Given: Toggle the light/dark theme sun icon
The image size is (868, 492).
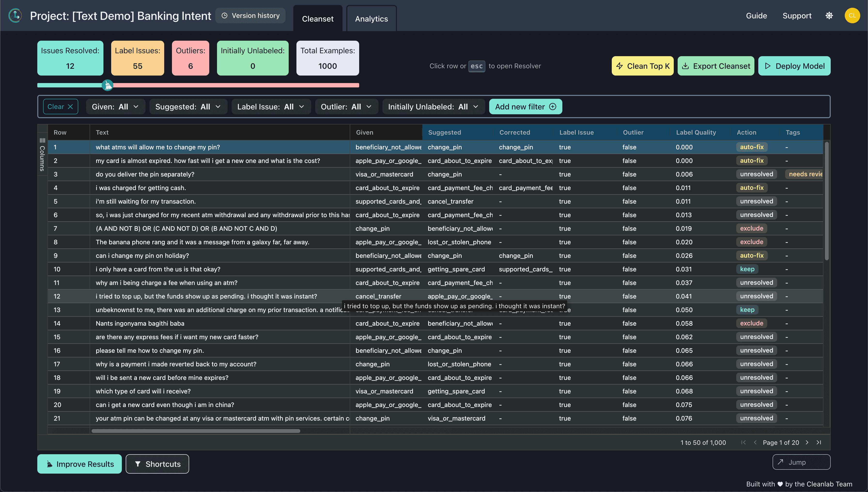Looking at the screenshot, I should coord(829,15).
